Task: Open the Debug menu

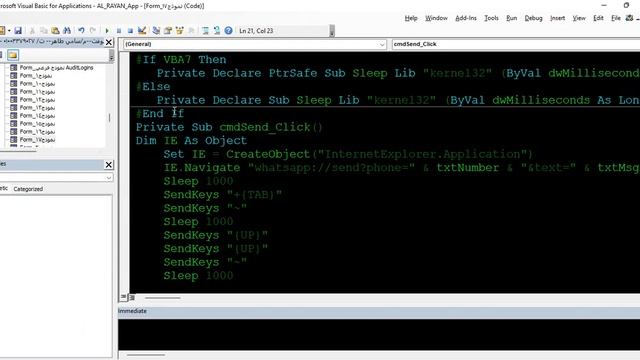Action: (x=533, y=18)
